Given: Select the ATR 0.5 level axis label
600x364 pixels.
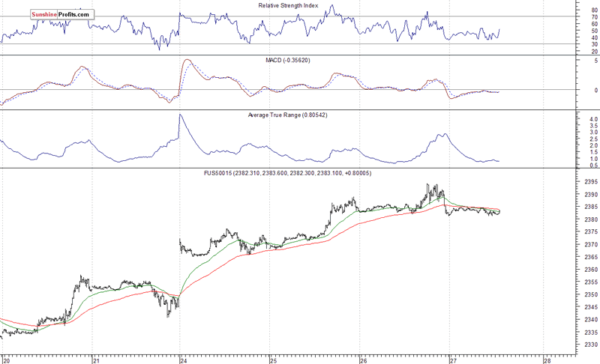Looking at the screenshot, I should tap(592, 165).
